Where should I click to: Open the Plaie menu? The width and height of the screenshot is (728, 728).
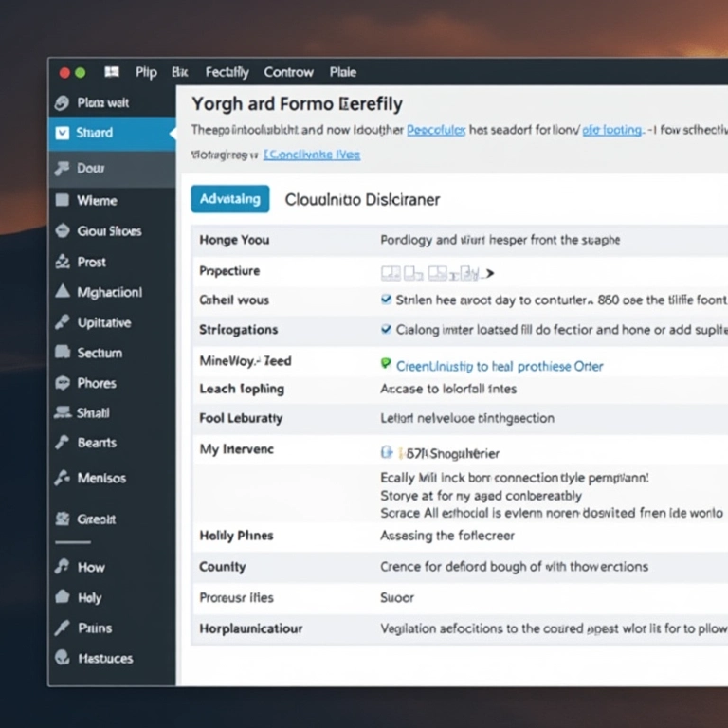pyautogui.click(x=343, y=72)
